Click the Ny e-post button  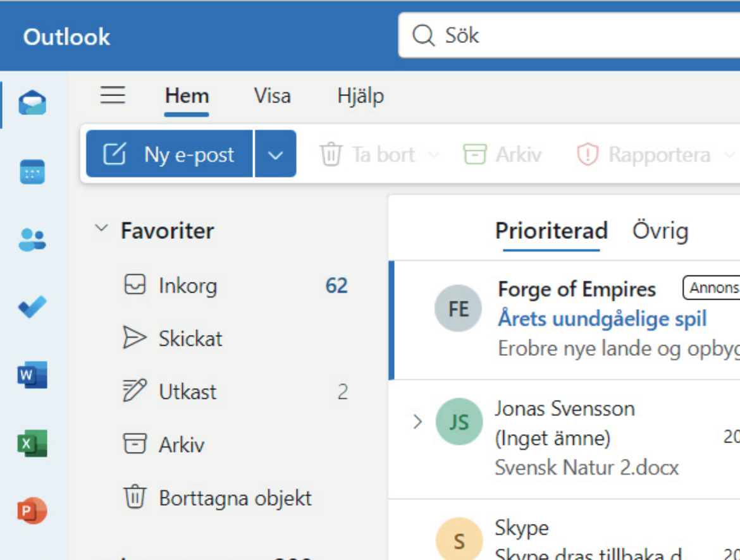tap(170, 154)
